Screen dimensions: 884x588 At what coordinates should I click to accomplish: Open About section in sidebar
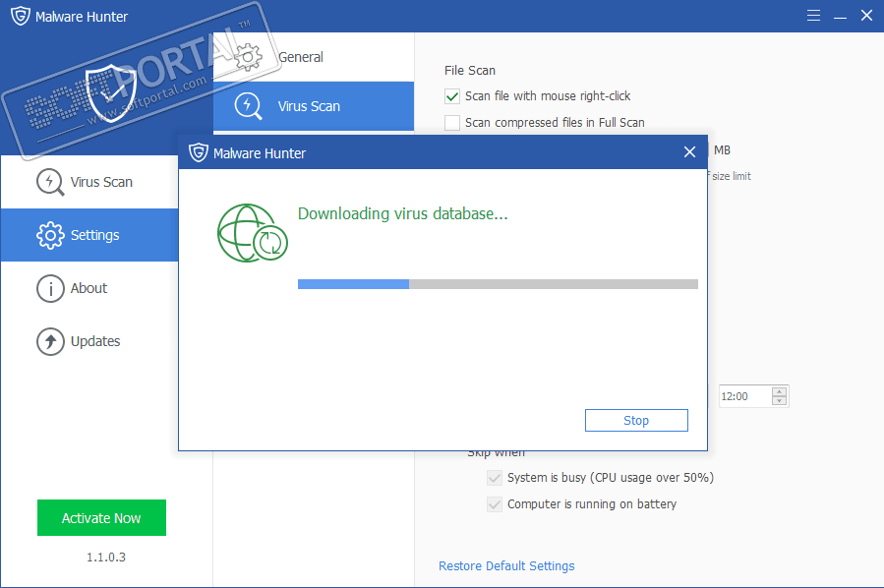click(90, 288)
